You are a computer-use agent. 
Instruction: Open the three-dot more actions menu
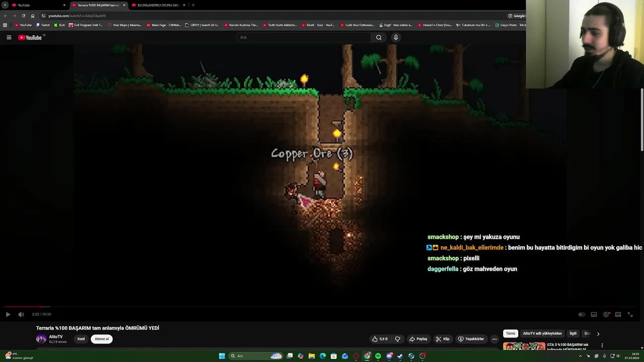(x=495, y=339)
